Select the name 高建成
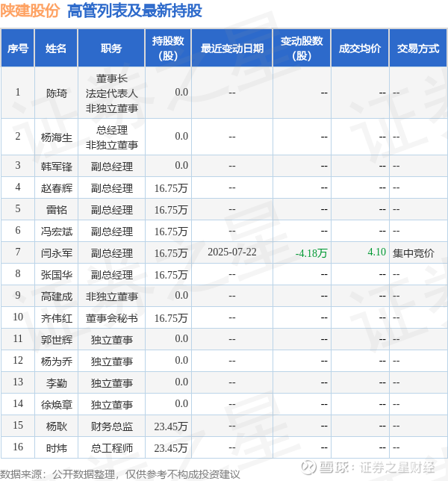This screenshot has width=448, height=481. [x=57, y=297]
